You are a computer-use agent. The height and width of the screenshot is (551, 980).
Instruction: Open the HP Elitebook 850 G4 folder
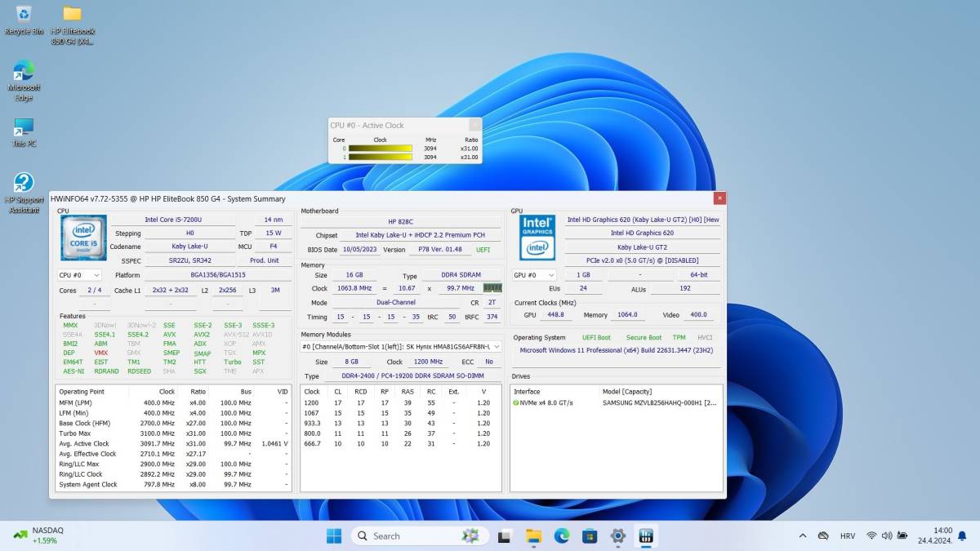coord(72,24)
